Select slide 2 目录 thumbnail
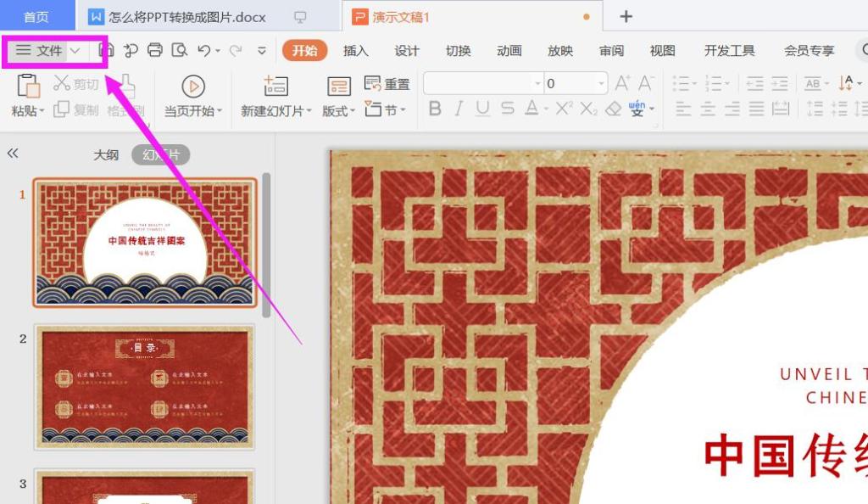This screenshot has width=868, height=504. (x=145, y=387)
